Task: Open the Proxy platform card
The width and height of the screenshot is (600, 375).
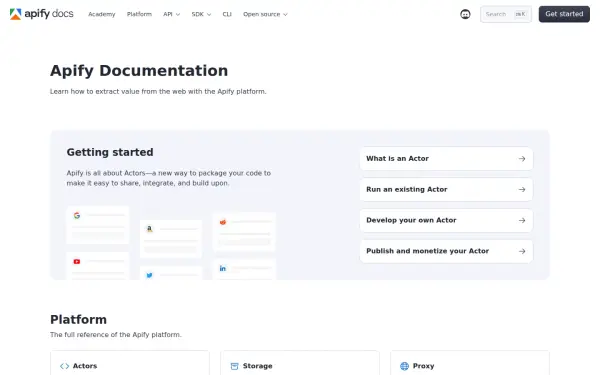Action: click(x=470, y=363)
